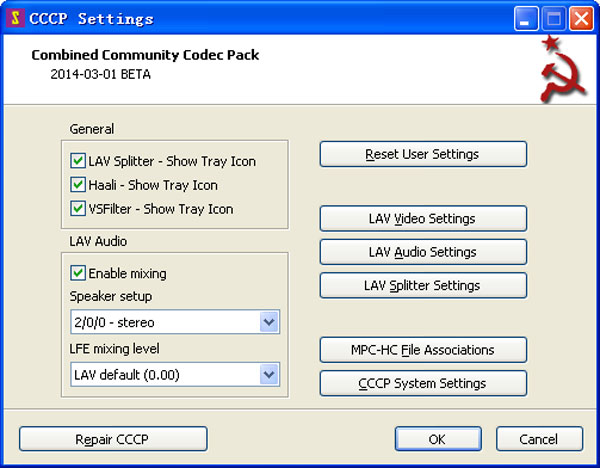This screenshot has width=600, height=468.
Task: Open LAV Splitter Settings
Action: click(423, 285)
